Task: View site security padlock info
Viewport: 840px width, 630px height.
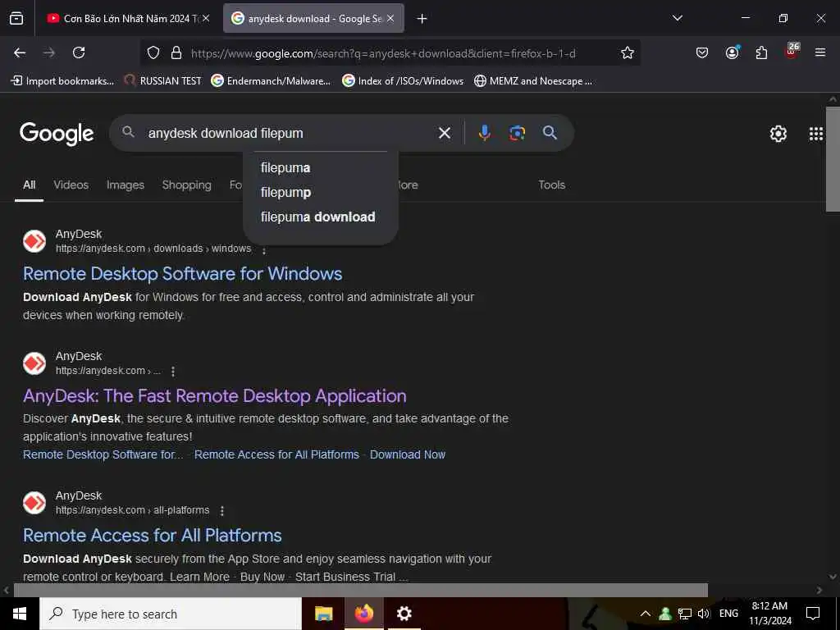Action: (176, 52)
